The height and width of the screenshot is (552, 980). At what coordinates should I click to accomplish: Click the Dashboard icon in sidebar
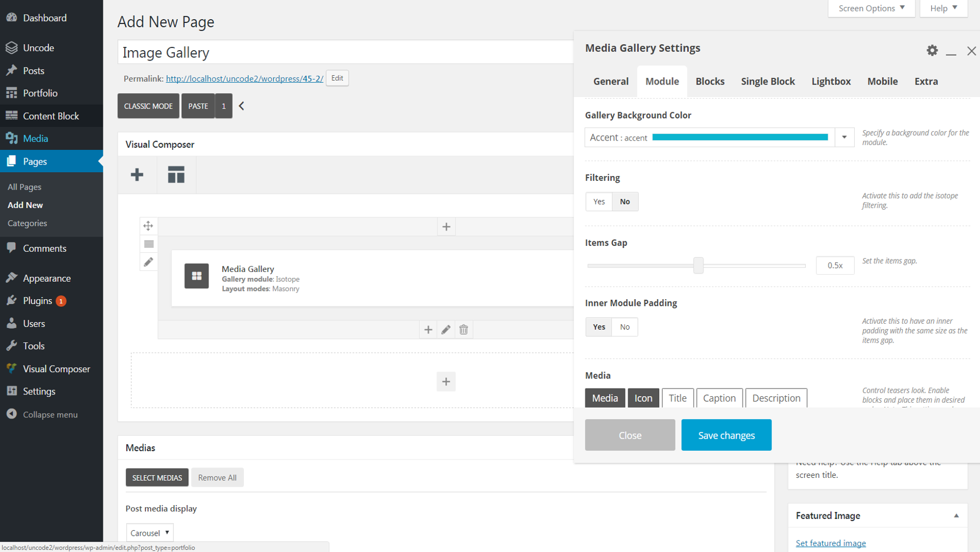(x=11, y=18)
